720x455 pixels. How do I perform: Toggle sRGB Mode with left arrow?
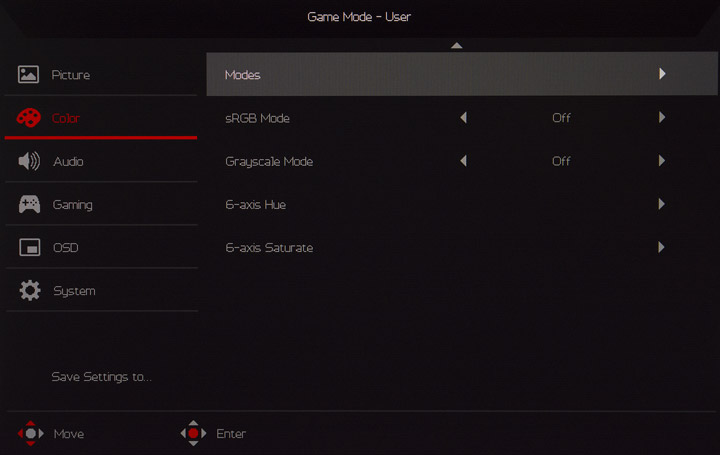tap(463, 118)
